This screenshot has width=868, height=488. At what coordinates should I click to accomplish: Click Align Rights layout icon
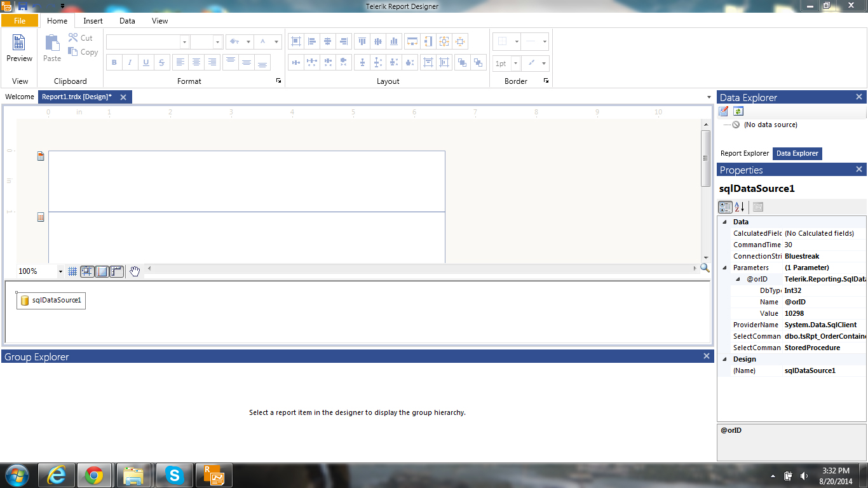343,41
